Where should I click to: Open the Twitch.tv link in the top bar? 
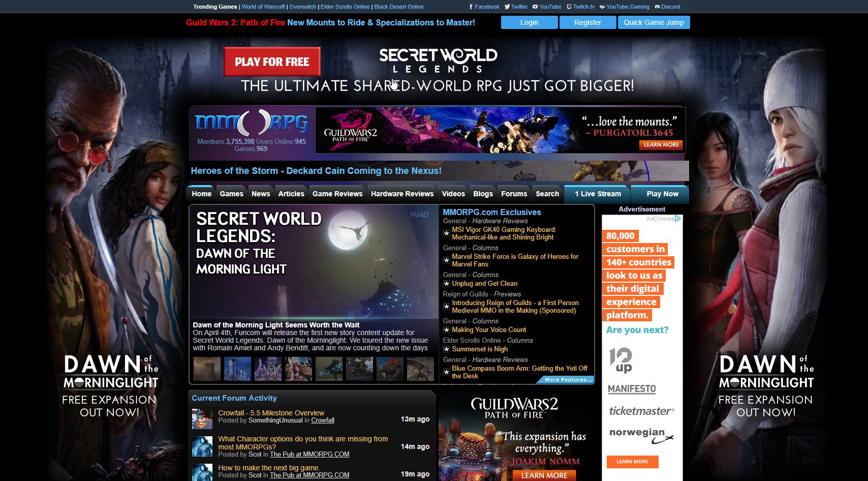point(580,7)
